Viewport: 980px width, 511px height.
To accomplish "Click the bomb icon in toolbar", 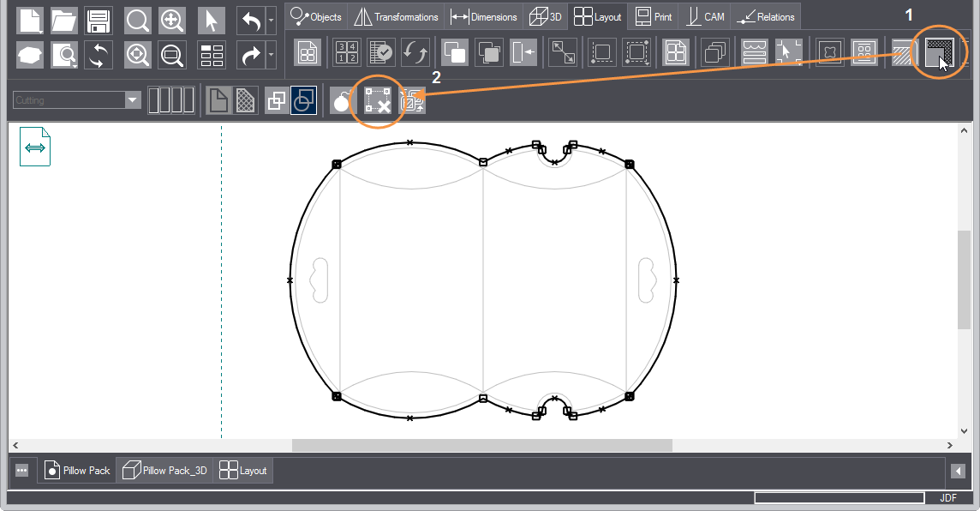I will tap(342, 101).
